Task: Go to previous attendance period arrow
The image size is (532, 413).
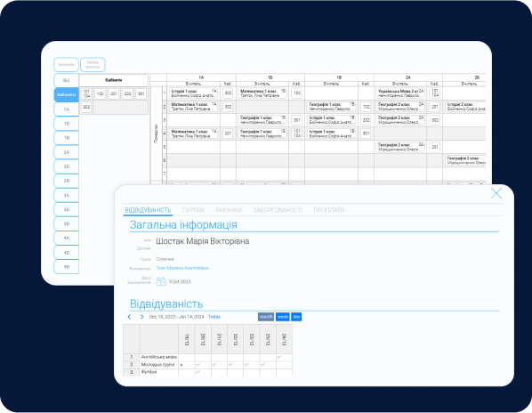Action: point(129,317)
